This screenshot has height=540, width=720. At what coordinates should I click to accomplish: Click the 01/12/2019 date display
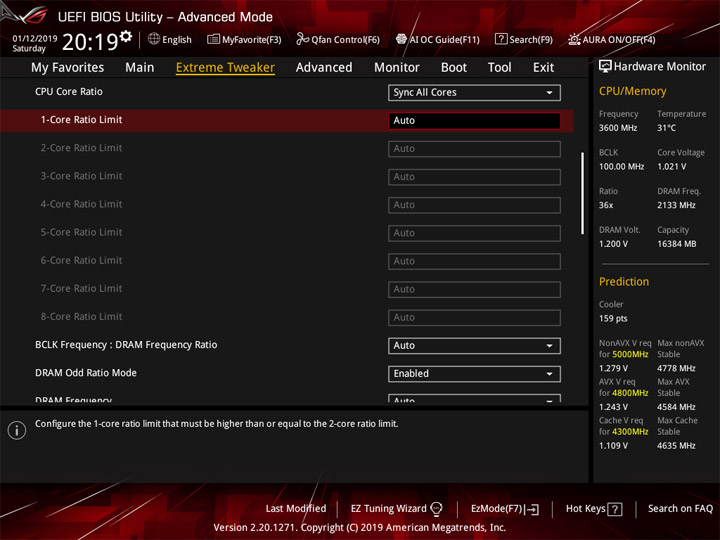pyautogui.click(x=35, y=38)
